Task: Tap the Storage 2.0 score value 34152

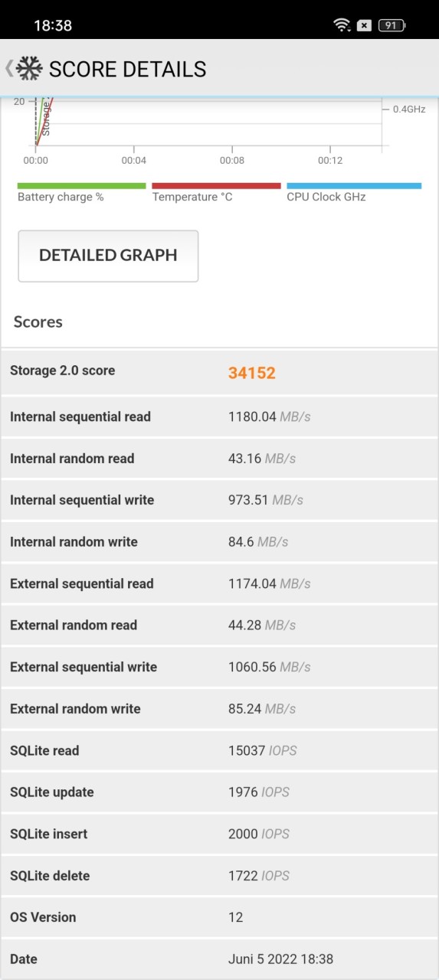Action: [x=251, y=373]
